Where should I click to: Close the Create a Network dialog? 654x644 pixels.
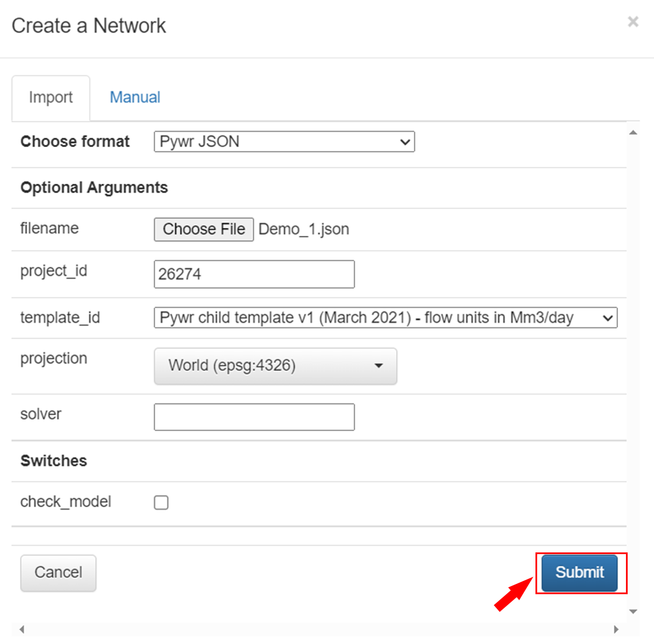(633, 22)
